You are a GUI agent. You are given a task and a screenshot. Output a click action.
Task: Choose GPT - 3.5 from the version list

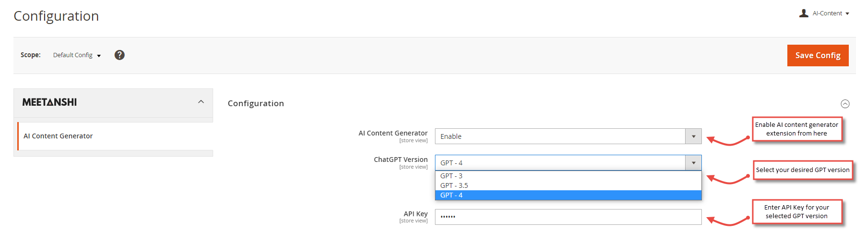[454, 185]
